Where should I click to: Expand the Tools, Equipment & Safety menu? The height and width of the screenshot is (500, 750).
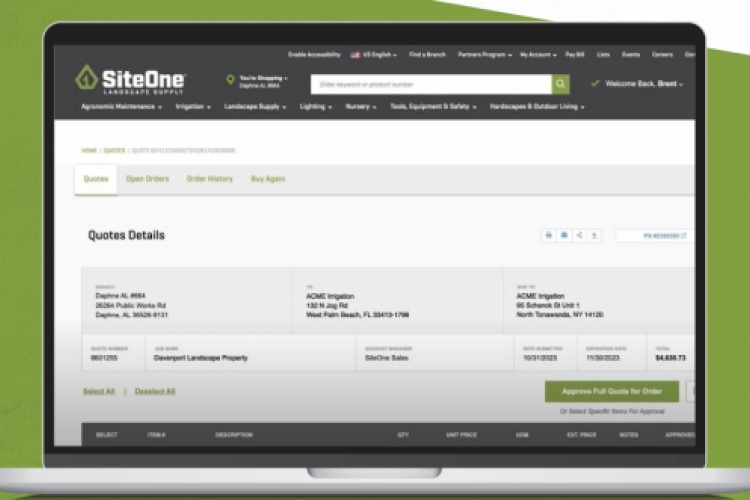(433, 106)
